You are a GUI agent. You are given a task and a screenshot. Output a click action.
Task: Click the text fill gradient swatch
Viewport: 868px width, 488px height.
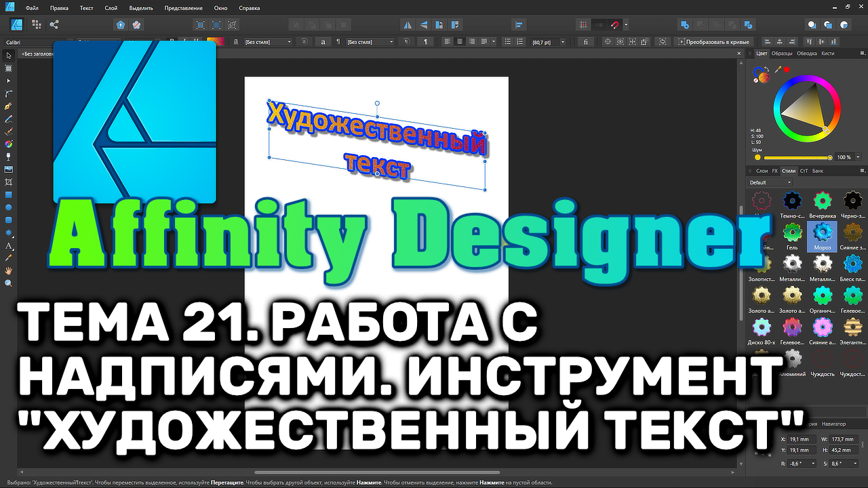point(216,41)
